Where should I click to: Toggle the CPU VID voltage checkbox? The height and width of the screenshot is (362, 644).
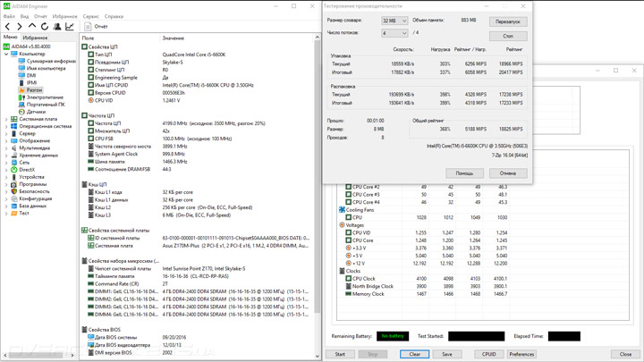[348, 232]
